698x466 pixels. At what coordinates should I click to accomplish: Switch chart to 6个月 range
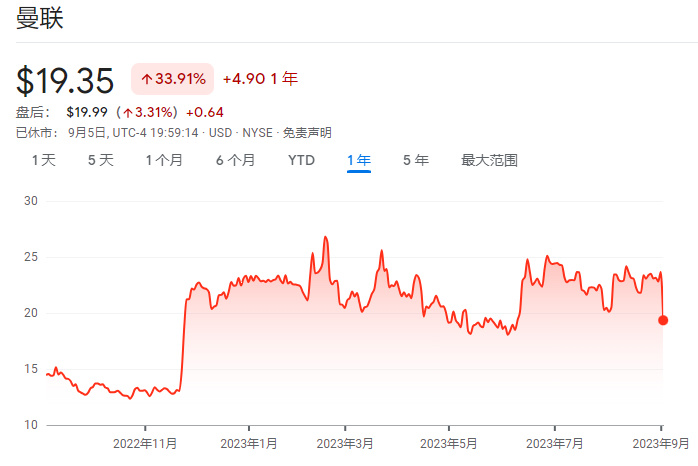[x=235, y=160]
